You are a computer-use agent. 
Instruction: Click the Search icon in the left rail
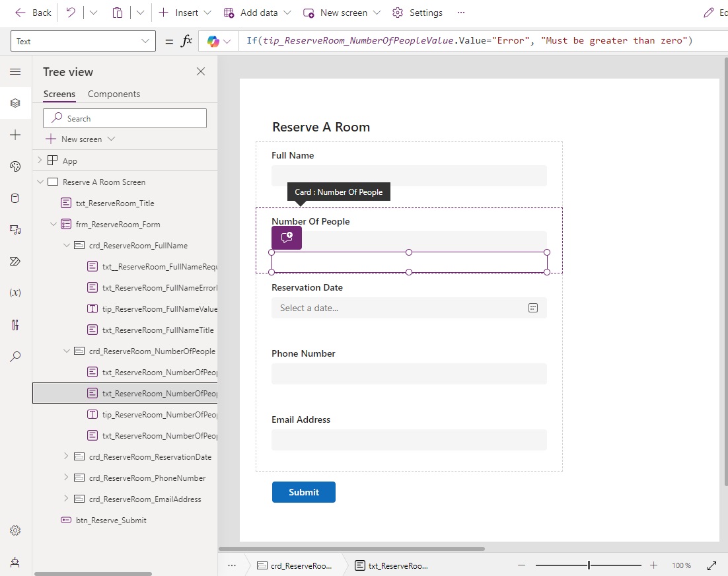coord(15,356)
